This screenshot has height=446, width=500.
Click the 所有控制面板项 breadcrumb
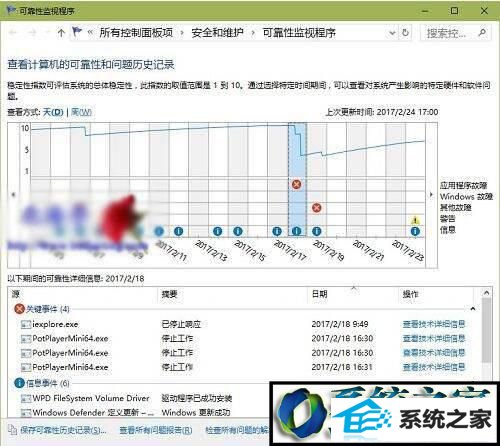click(x=136, y=33)
